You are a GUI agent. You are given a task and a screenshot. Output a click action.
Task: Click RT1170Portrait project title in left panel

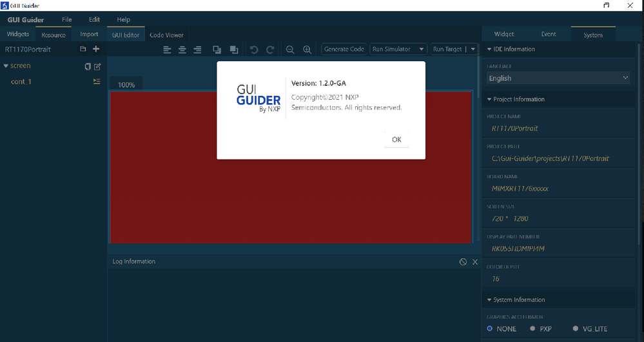tap(28, 49)
